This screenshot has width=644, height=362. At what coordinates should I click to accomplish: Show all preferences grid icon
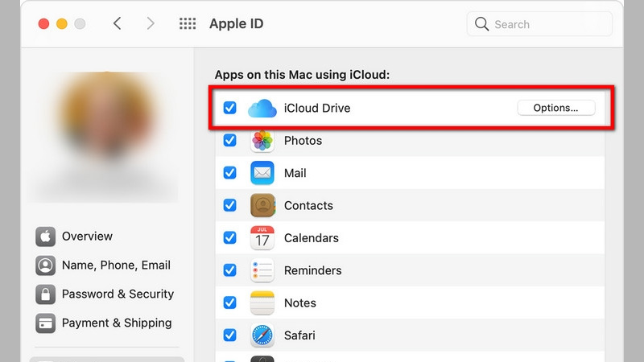point(188,23)
